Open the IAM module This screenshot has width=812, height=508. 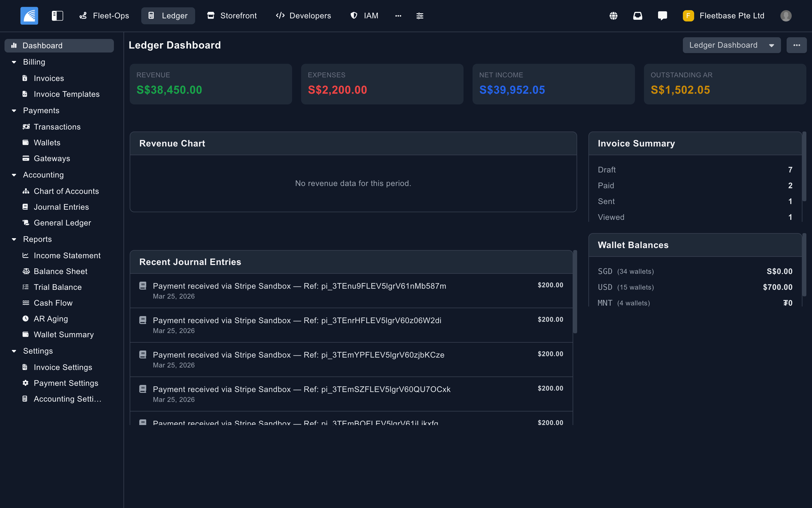(364, 16)
